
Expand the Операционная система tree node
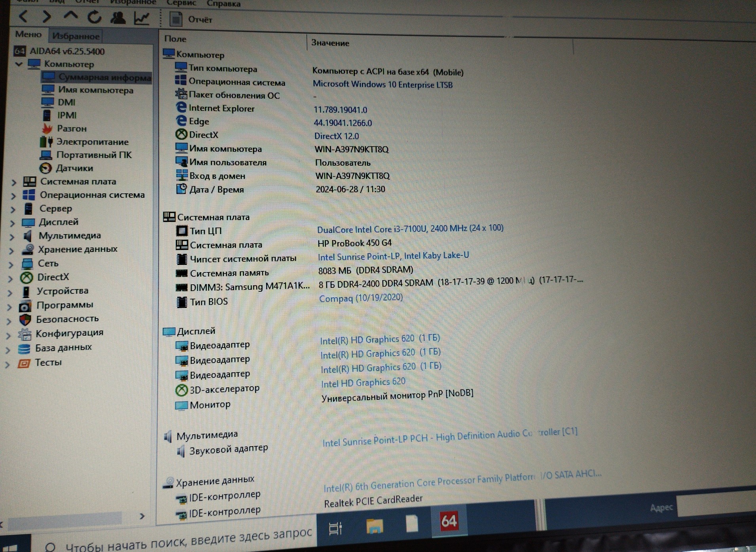13,196
